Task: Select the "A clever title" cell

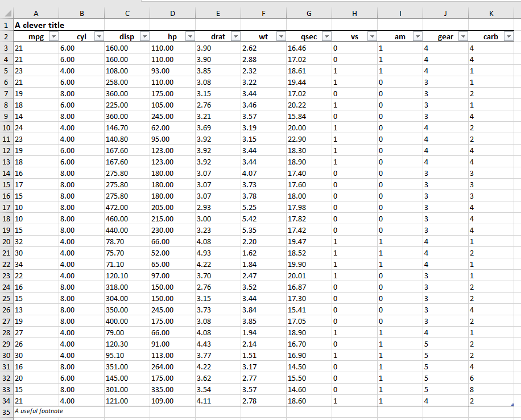Action: coord(39,25)
